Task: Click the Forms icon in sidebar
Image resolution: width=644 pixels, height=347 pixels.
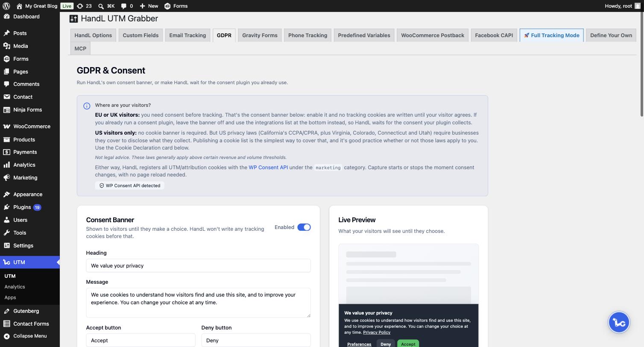Action: click(x=6, y=59)
